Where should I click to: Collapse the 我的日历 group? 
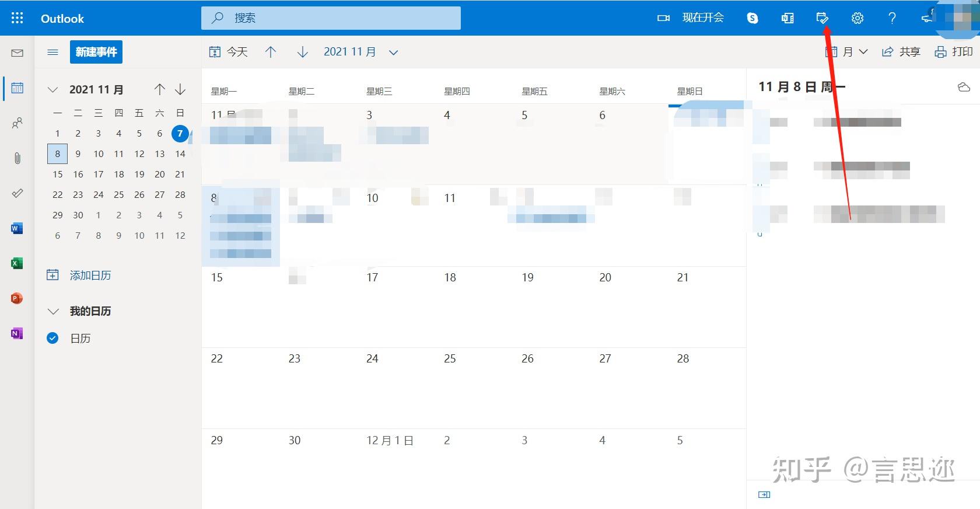coord(53,311)
